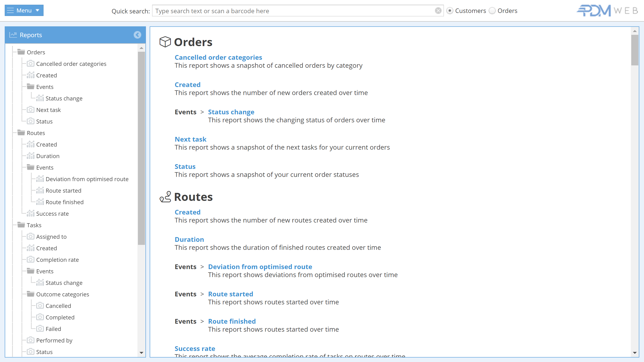Image resolution: width=644 pixels, height=362 pixels.
Task: Open Deviation from optimised route link
Action: click(x=260, y=267)
